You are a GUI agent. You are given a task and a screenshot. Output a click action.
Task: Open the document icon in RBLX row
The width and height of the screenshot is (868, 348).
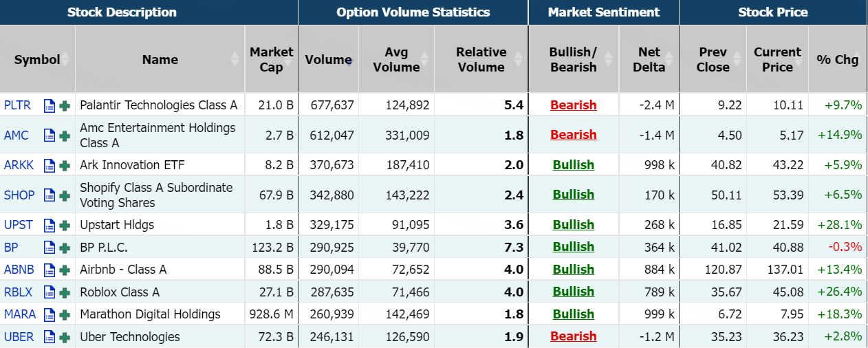pyautogui.click(x=49, y=292)
